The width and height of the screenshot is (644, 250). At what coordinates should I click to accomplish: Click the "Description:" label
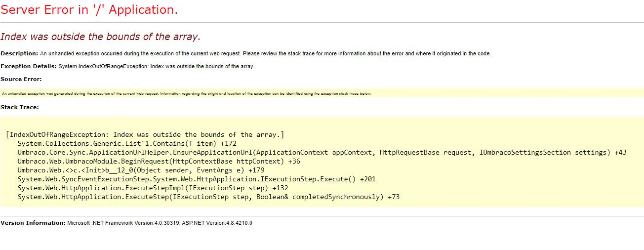19,53
